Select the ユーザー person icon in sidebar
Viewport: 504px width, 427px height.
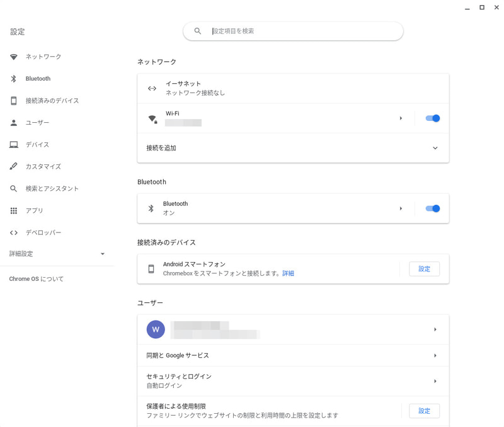[x=14, y=122]
